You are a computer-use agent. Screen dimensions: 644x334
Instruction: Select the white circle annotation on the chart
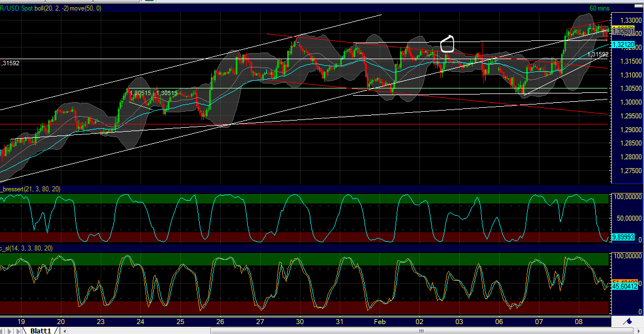tap(448, 42)
